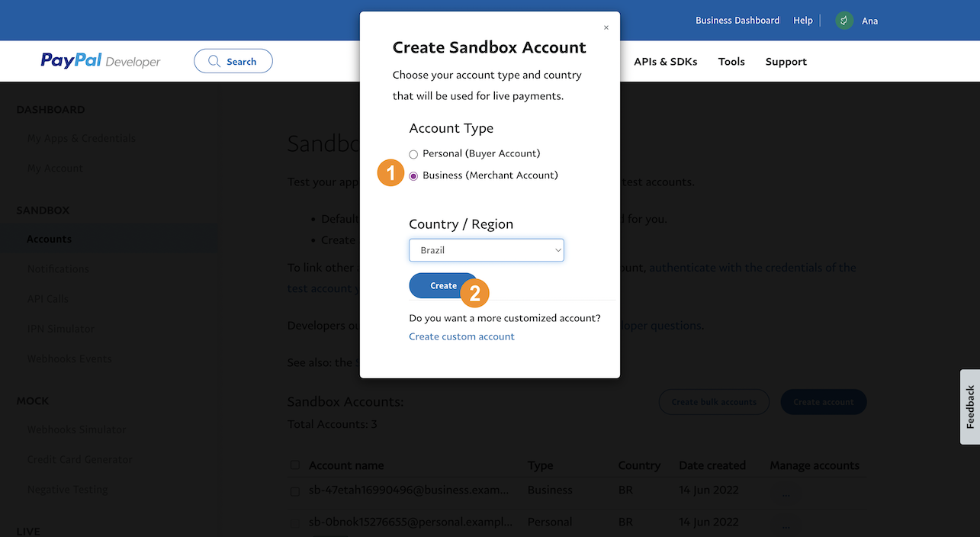The height and width of the screenshot is (537, 980).
Task: Open the Feedback side tab
Action: coord(970,407)
